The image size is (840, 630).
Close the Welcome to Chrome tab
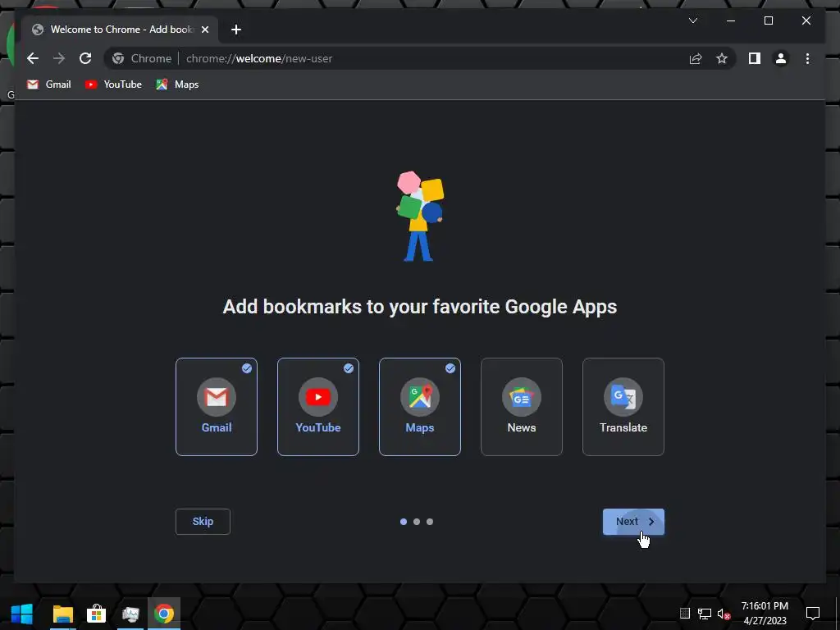[x=204, y=30]
